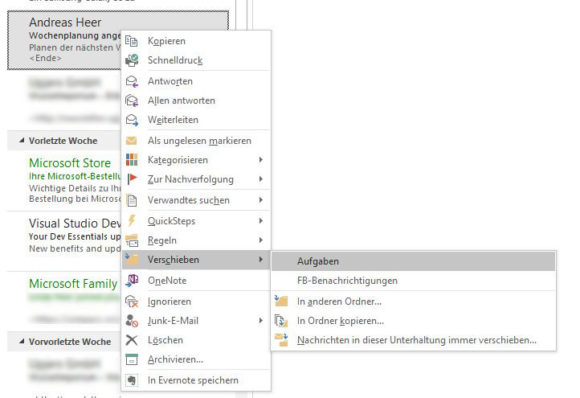Viewport: 580px width, 398px height.
Task: Collapse the Vorletzte Woche group
Action: pos(22,141)
